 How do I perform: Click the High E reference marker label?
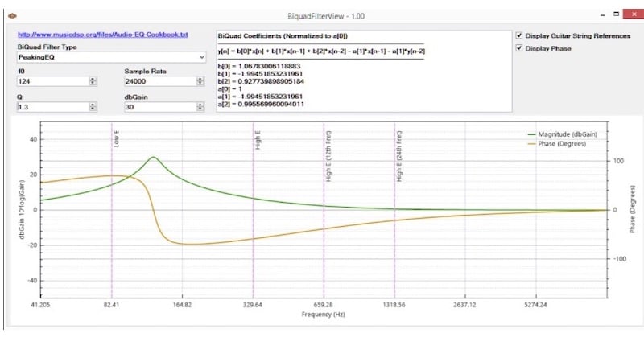[258, 140]
